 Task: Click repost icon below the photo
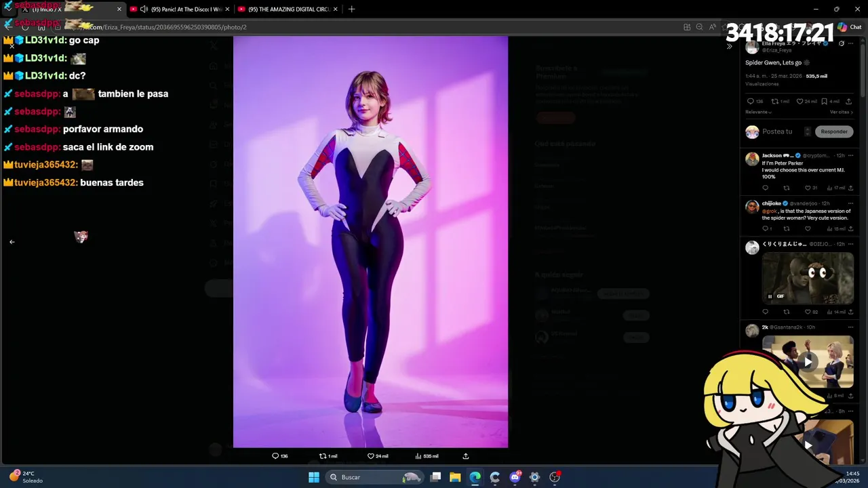323,456
